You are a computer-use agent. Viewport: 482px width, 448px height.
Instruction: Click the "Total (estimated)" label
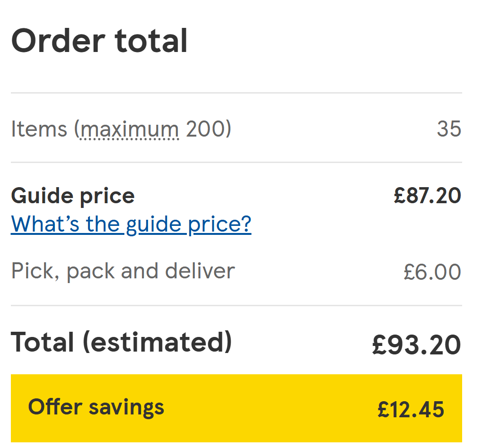click(122, 342)
